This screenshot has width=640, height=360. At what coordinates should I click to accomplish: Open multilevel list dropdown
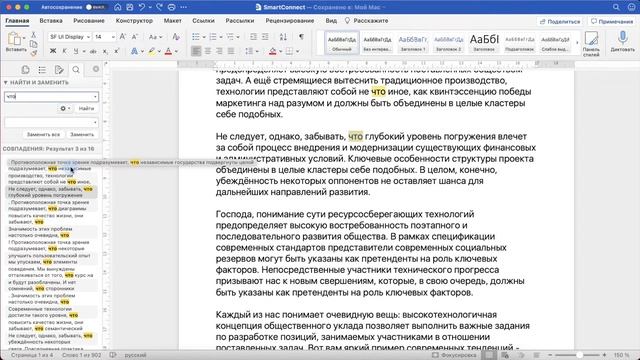[238, 37]
